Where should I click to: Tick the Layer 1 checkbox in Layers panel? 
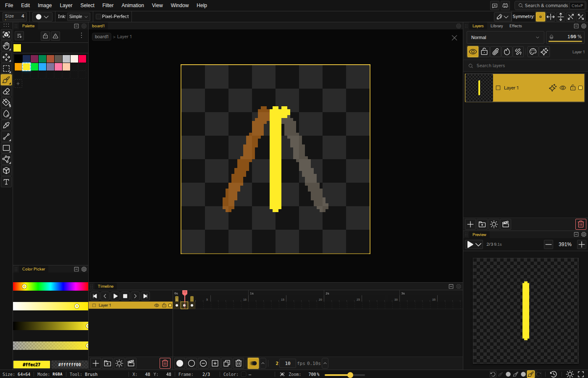[x=498, y=88]
